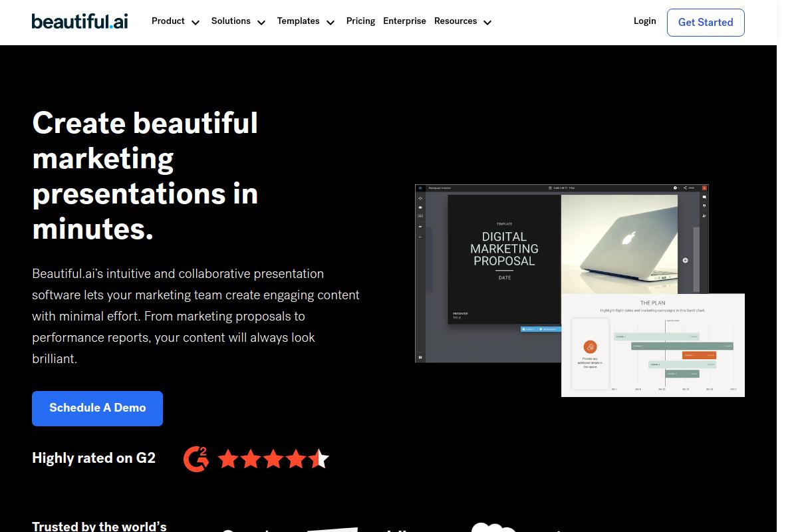Click the G2 star rating
This screenshot has height=532, width=798.
[273, 459]
